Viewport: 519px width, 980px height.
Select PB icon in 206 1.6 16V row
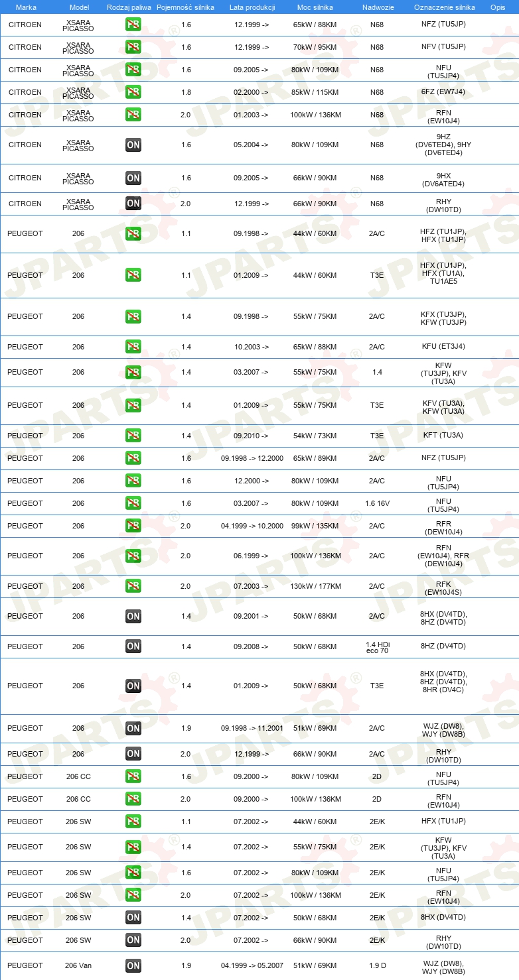click(x=133, y=503)
